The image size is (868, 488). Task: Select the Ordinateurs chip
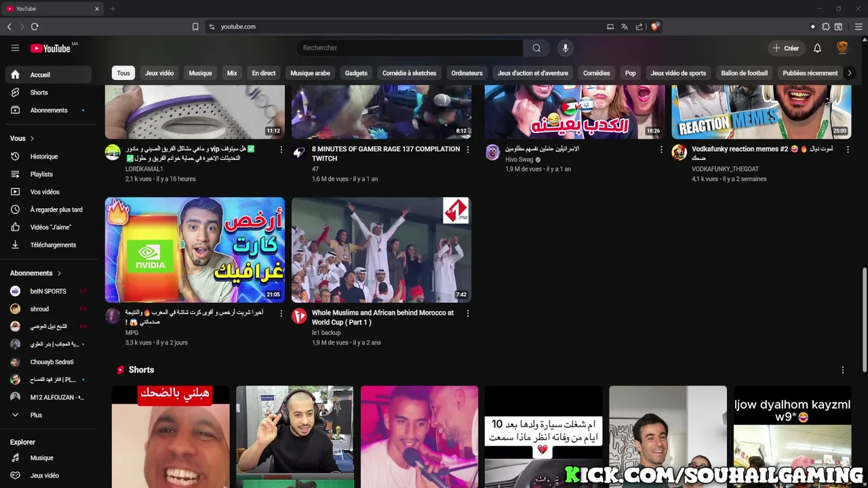pos(467,73)
